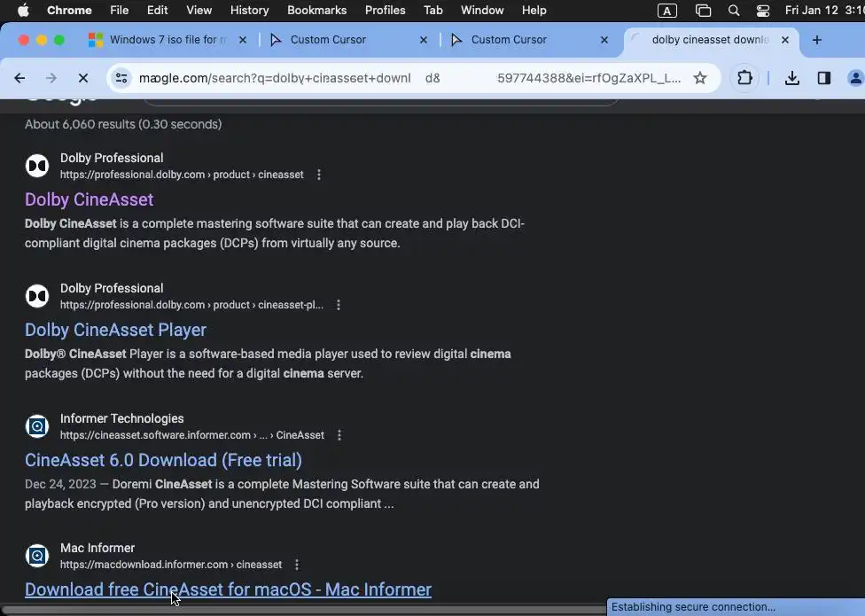Close the Windows 7 iso file tab
Image resolution: width=865 pixels, height=616 pixels.
(242, 40)
